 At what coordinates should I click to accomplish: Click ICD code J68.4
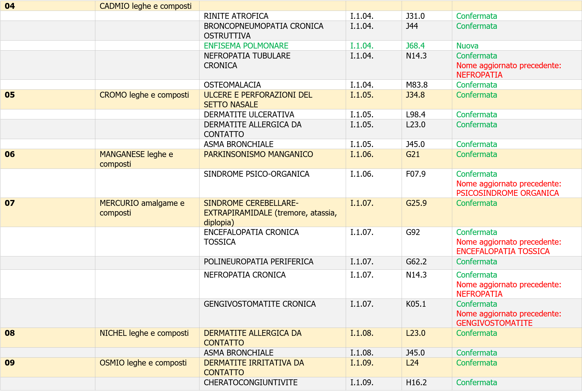(x=415, y=46)
